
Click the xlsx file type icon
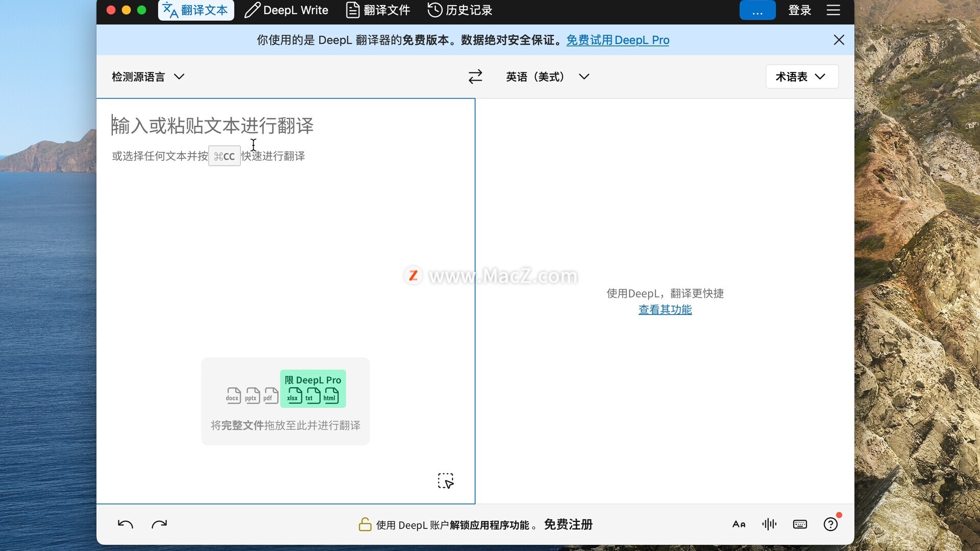point(295,395)
